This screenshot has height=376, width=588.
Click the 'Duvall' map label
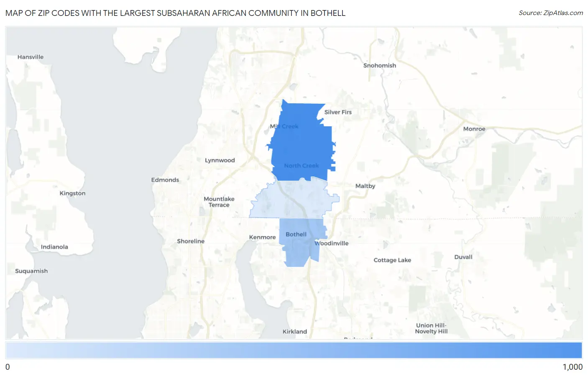coord(463,257)
